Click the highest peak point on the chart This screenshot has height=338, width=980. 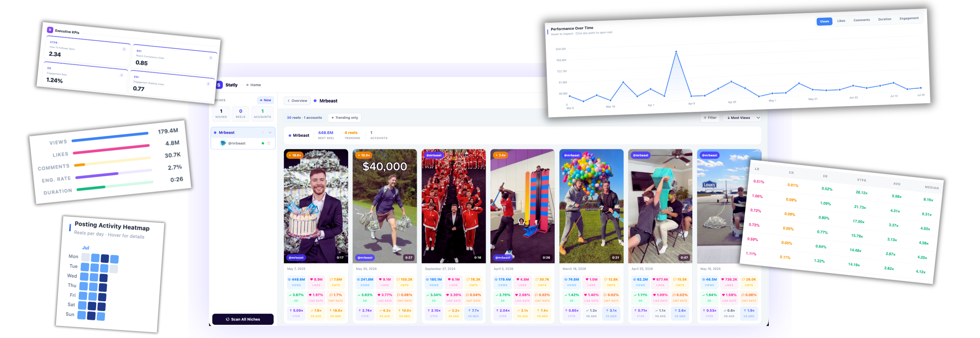676,51
